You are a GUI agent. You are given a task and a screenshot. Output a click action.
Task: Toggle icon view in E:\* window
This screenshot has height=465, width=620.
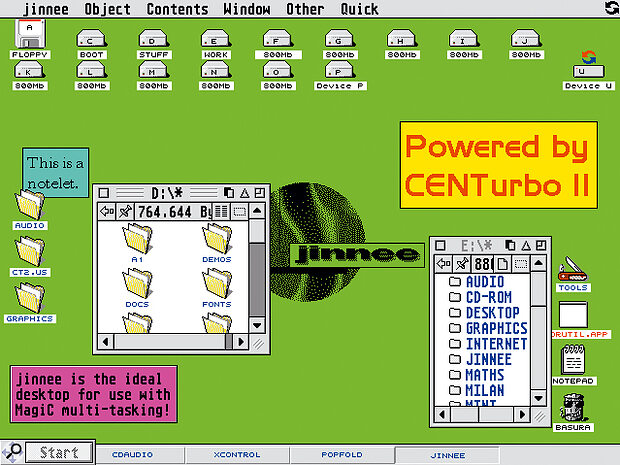tap(503, 263)
